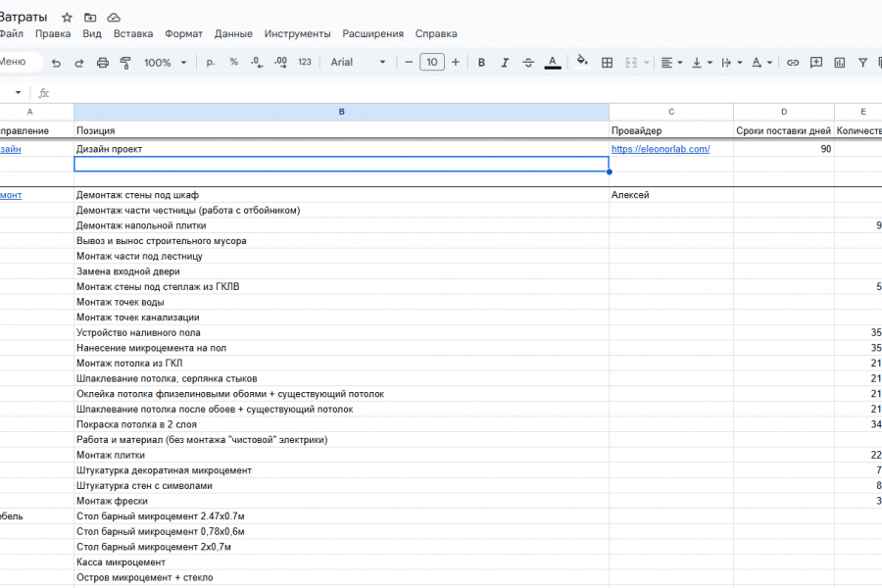
Task: Open the text color picker
Action: click(553, 63)
